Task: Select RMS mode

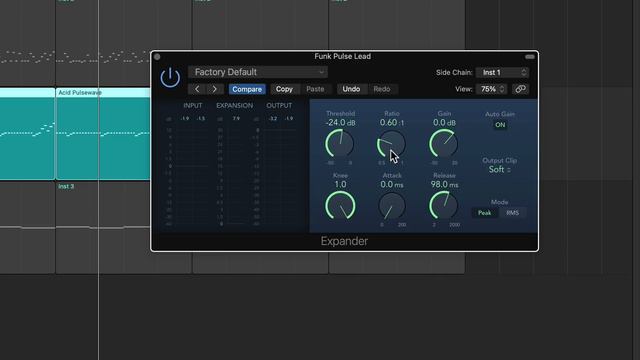Action: pyautogui.click(x=512, y=213)
